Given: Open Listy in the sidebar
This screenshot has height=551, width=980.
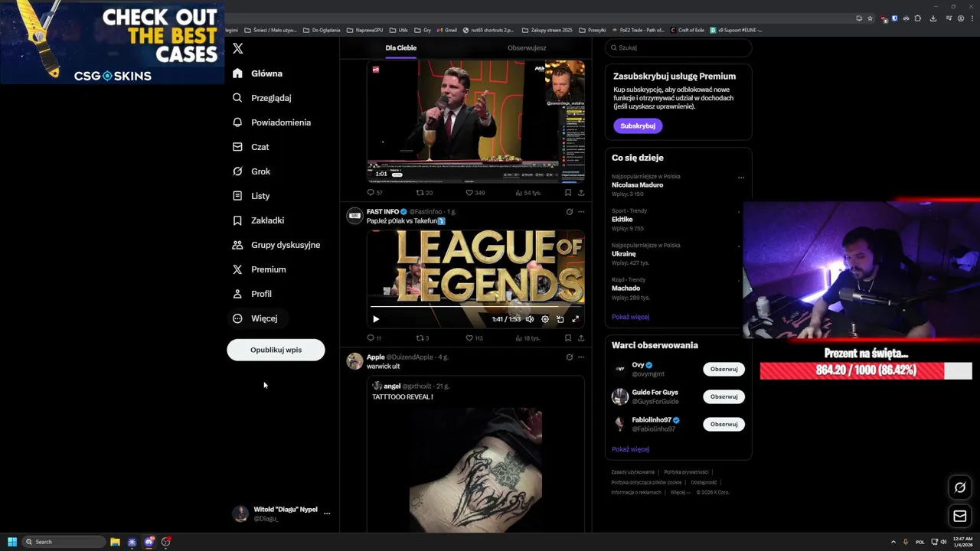Looking at the screenshot, I should click(251, 196).
